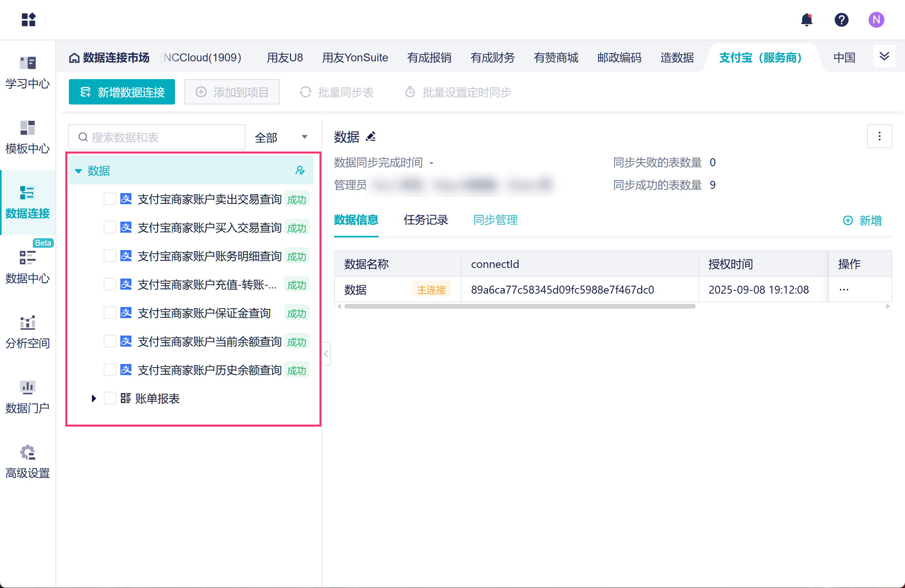Expand the 账单报表 tree node
The height and width of the screenshot is (588, 905).
tap(94, 398)
